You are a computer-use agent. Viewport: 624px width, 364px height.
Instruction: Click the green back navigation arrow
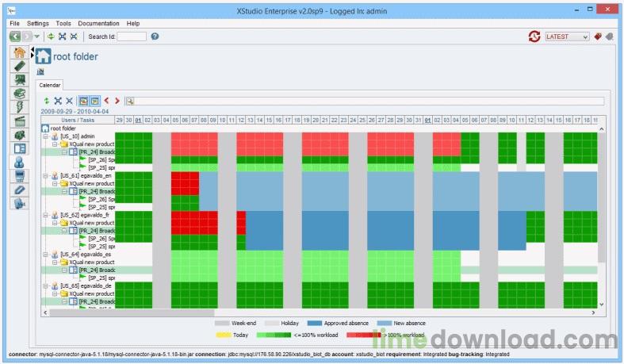(x=15, y=36)
